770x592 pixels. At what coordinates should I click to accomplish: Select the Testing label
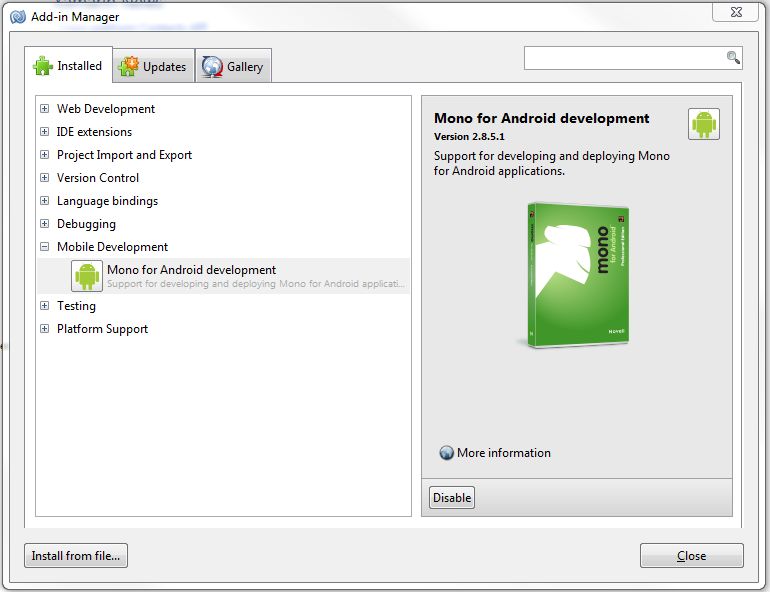76,306
